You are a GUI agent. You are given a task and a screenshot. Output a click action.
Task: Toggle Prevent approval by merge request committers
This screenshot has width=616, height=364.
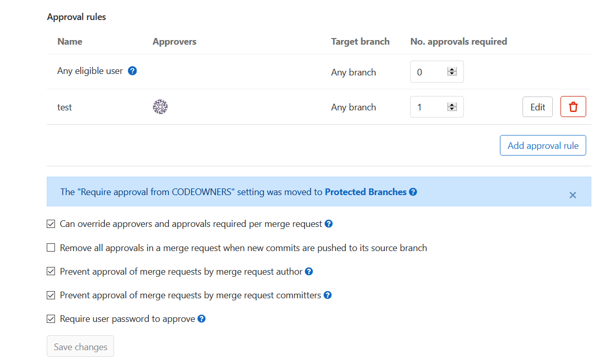tap(51, 295)
